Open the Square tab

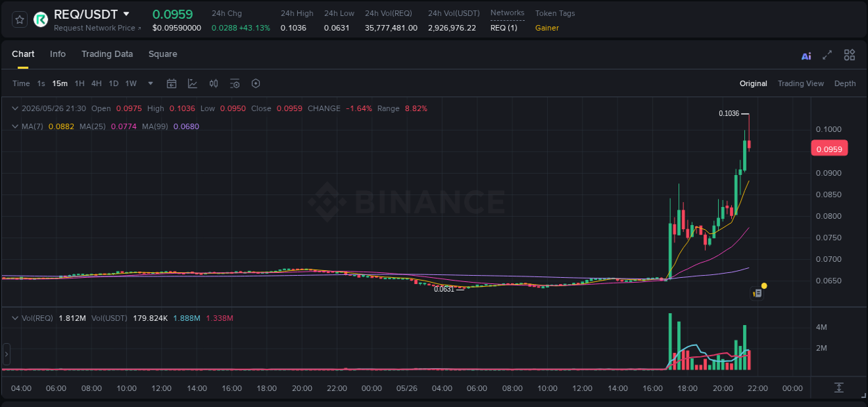point(162,54)
